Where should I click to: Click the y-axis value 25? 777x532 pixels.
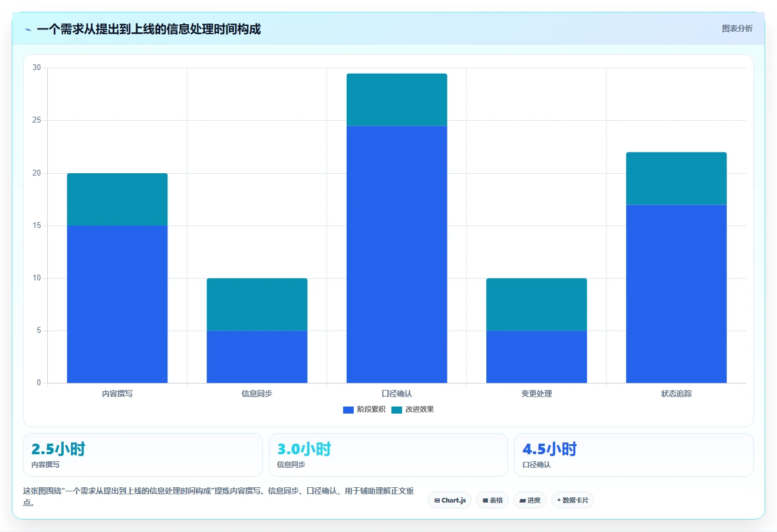(37, 120)
